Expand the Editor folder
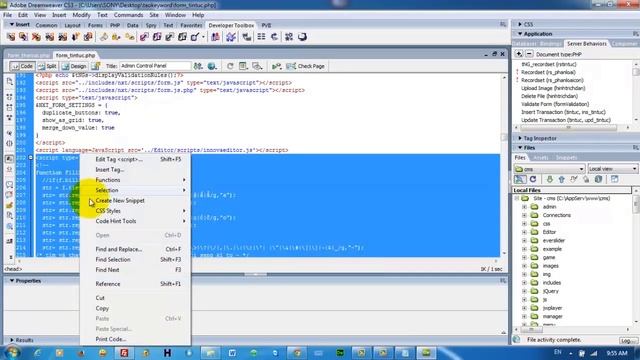The image size is (640, 360). click(524, 232)
